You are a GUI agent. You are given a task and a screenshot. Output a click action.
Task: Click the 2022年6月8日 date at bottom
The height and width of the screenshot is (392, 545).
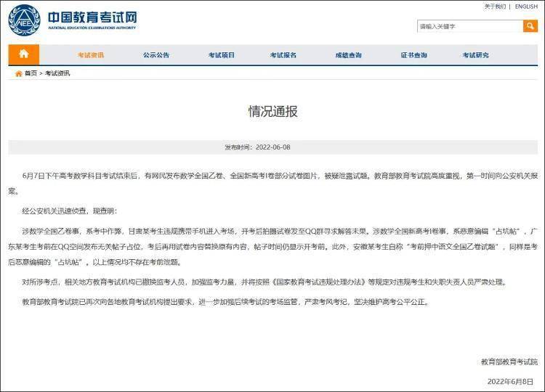coord(510,382)
